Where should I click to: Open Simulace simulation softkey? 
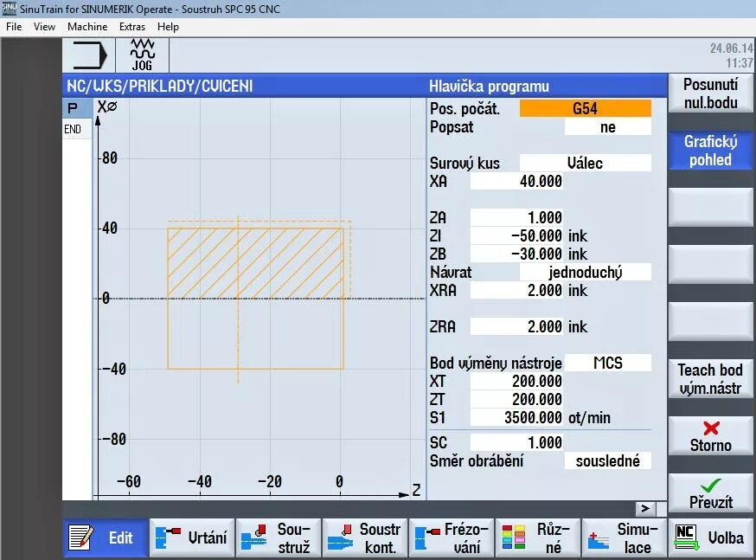pos(625,537)
